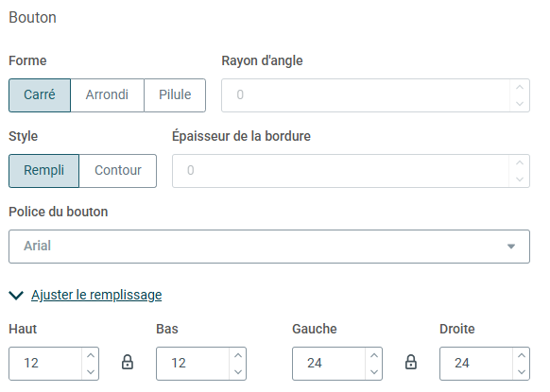
Task: Click the Bas padding input field
Action: 193,364
